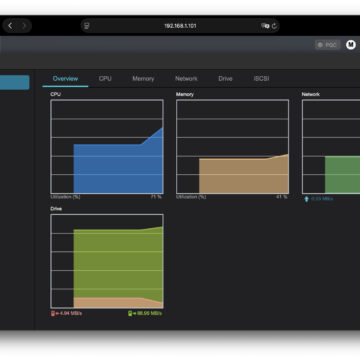
Task: Open the Memory tab
Action: pyautogui.click(x=143, y=79)
